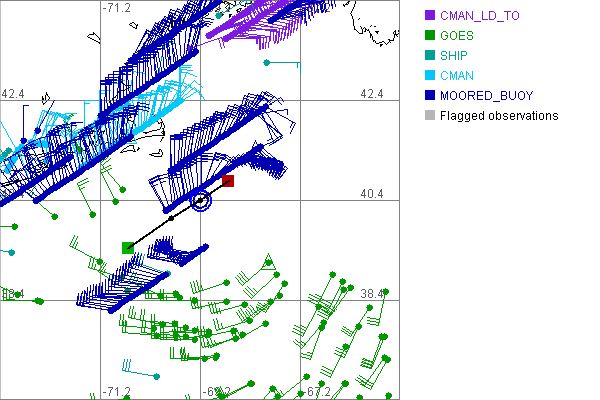600x400 pixels.
Task: Click the CMAN_LD_TO legend label
Action: [479, 16]
